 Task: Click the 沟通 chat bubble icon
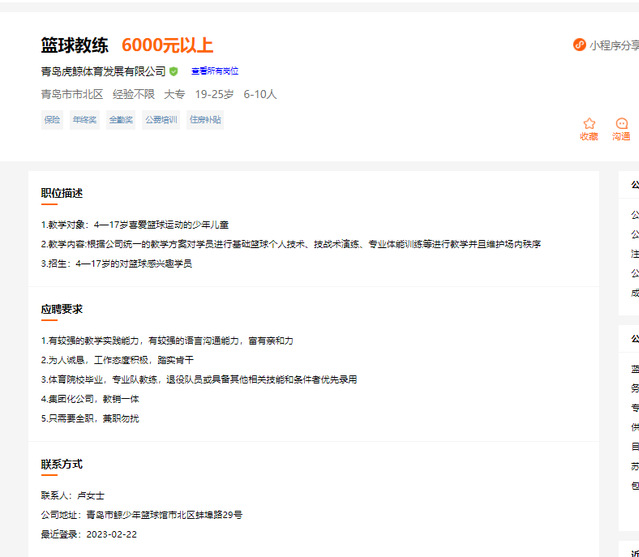click(x=622, y=123)
